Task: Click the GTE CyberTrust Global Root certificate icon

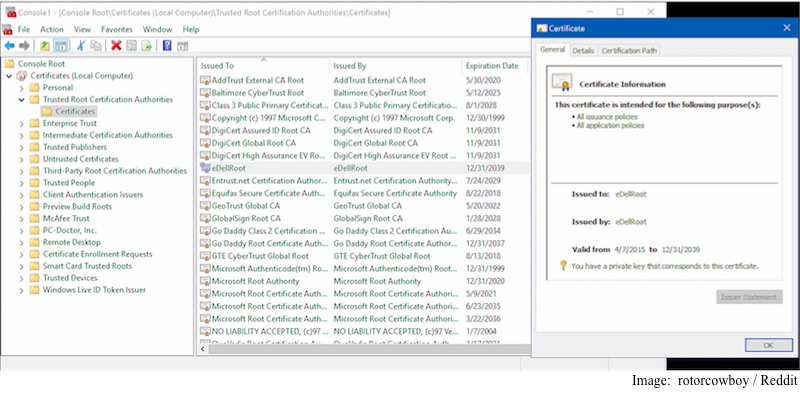Action: 205,256
